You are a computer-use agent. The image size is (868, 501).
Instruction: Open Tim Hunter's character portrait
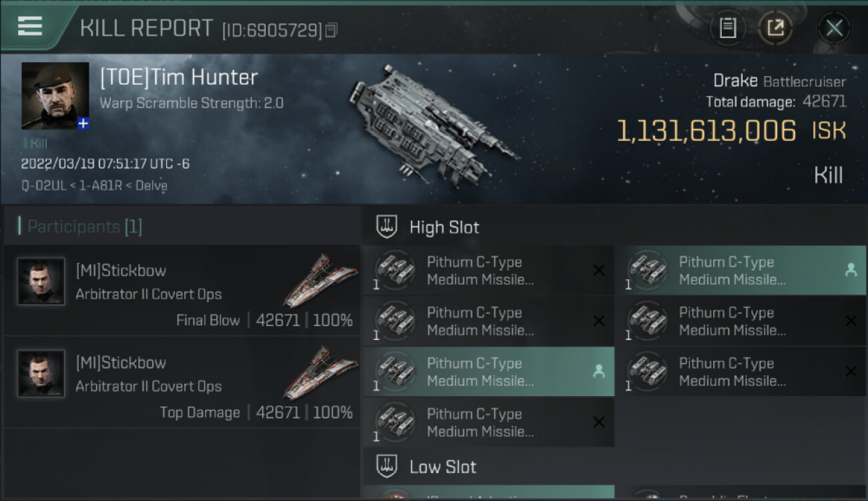coord(55,95)
